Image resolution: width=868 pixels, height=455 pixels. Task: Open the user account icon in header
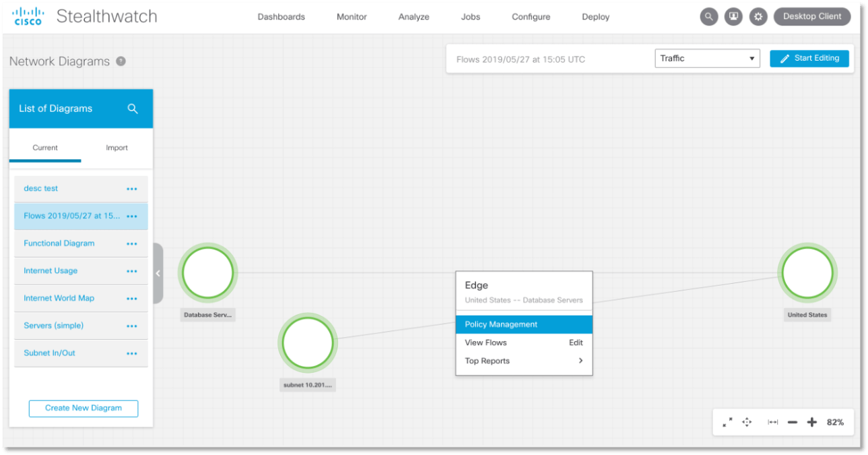[733, 17]
